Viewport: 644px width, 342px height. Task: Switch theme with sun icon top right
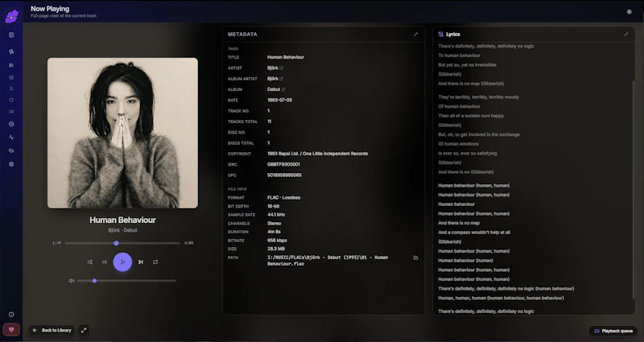(629, 11)
